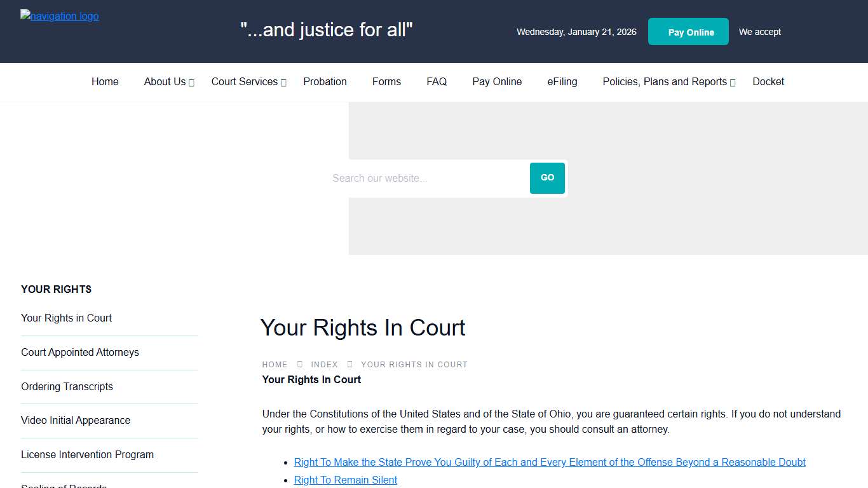Open the Video Initial Appearance link

[76, 420]
